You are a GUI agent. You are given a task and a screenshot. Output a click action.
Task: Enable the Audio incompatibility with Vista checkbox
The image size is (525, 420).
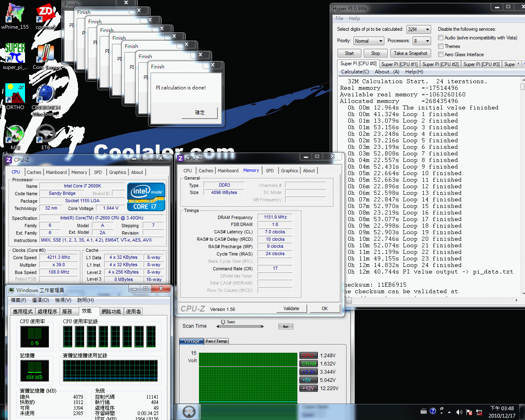point(441,38)
